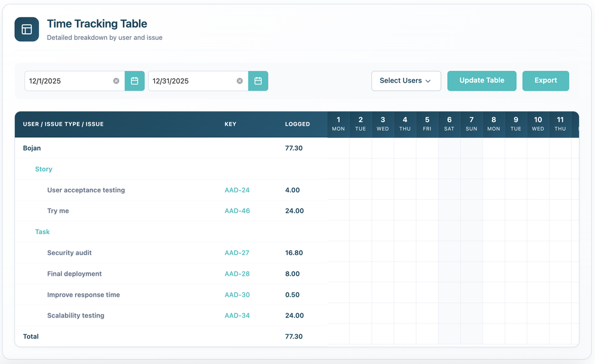Click the 5 FRI day column header

click(x=427, y=124)
